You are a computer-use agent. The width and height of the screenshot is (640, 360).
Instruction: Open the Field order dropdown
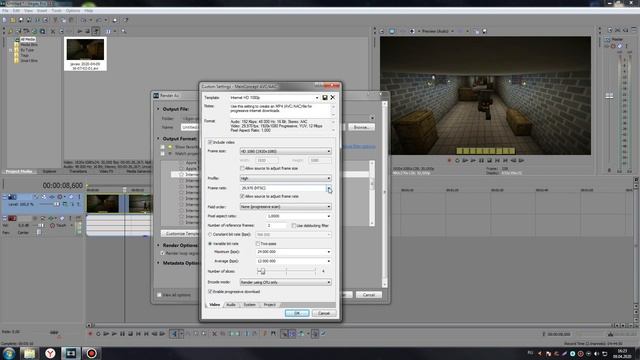pos(285,207)
